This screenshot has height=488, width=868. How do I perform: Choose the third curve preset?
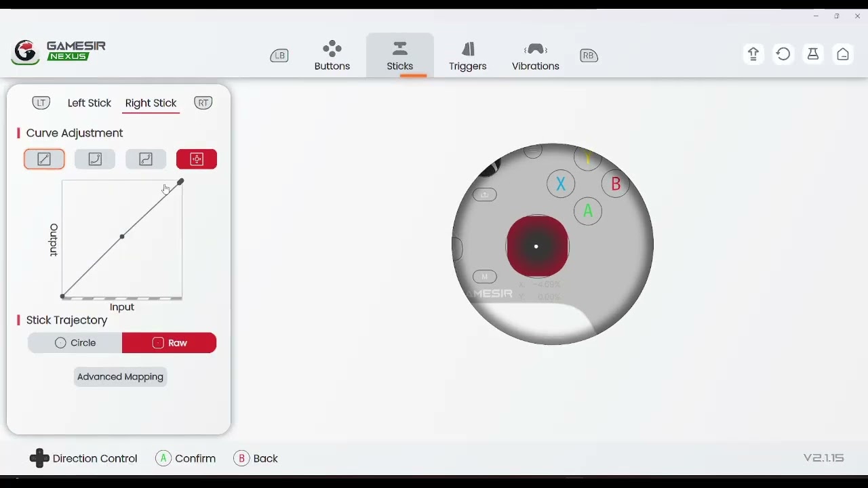coord(146,159)
